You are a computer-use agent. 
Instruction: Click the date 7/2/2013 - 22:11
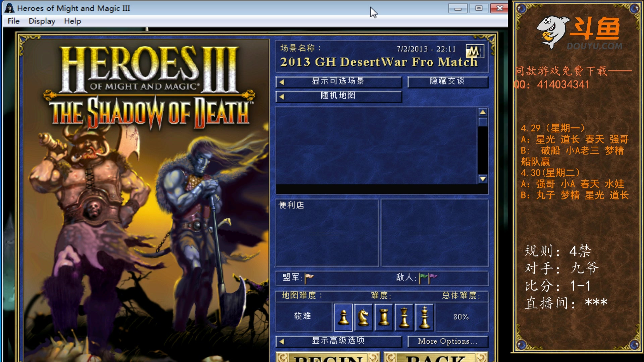[x=426, y=49]
